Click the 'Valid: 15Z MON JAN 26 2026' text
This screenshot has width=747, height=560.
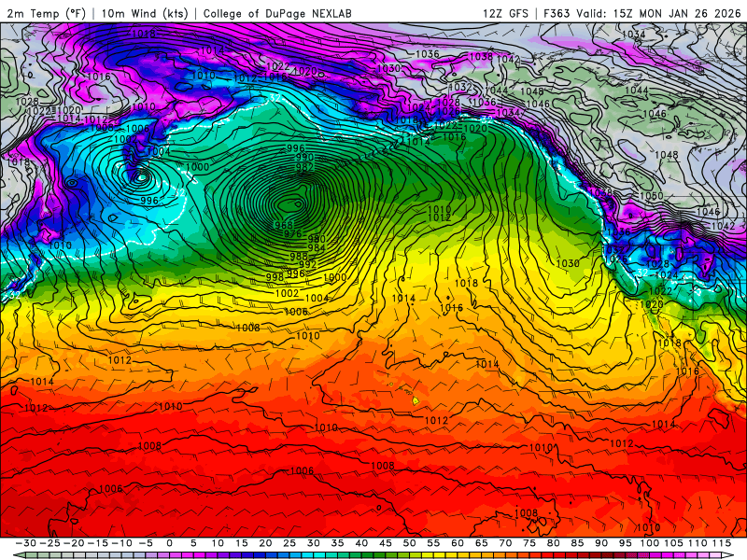(x=658, y=13)
